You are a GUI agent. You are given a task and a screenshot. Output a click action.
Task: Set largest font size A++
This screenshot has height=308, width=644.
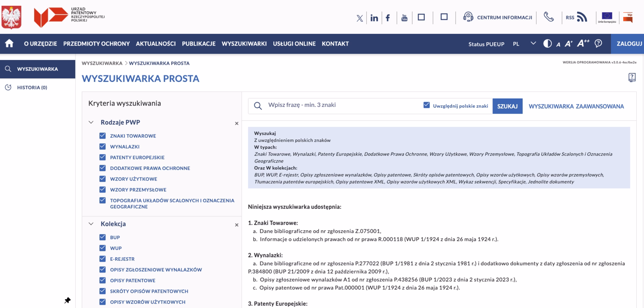click(x=583, y=43)
